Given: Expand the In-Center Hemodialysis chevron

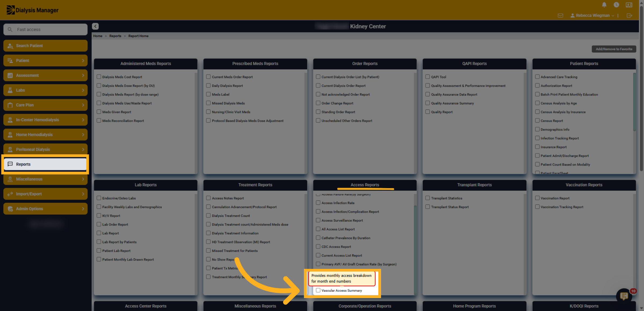Looking at the screenshot, I should pos(83,120).
